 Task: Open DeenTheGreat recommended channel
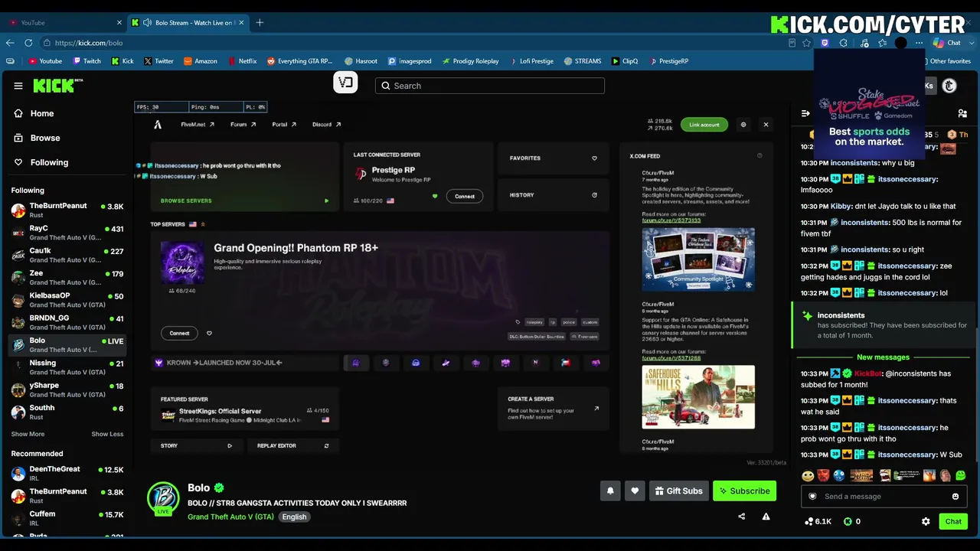click(67, 474)
